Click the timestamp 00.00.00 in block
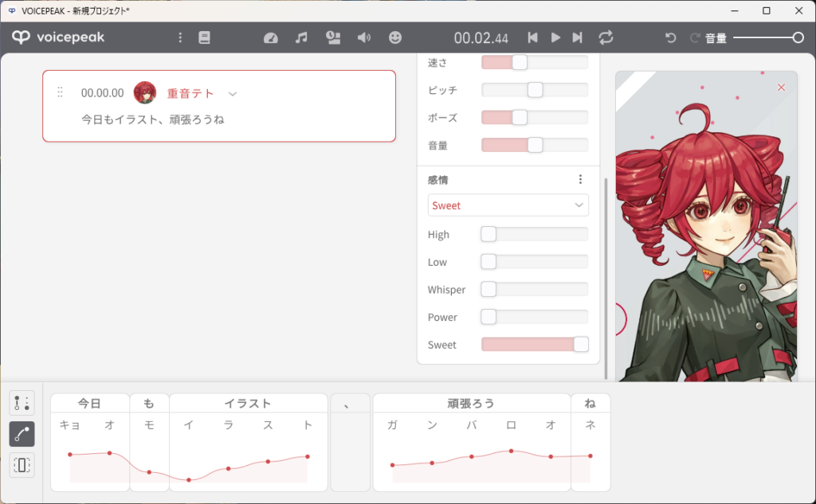This screenshot has height=504, width=816. click(x=103, y=93)
